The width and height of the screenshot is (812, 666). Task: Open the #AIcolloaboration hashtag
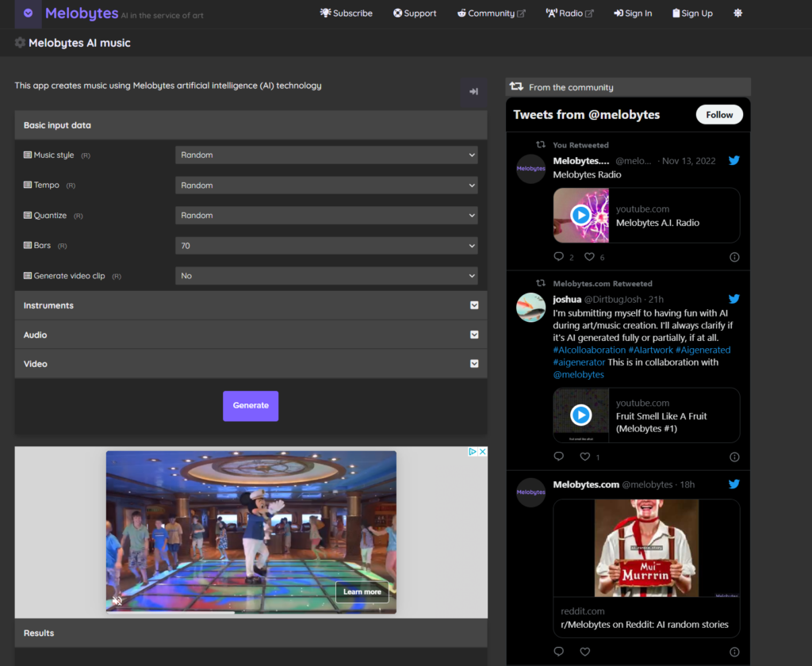pyautogui.click(x=589, y=350)
